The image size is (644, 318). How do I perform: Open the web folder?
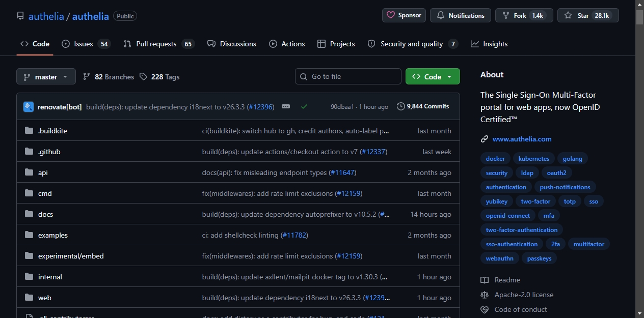point(44,298)
